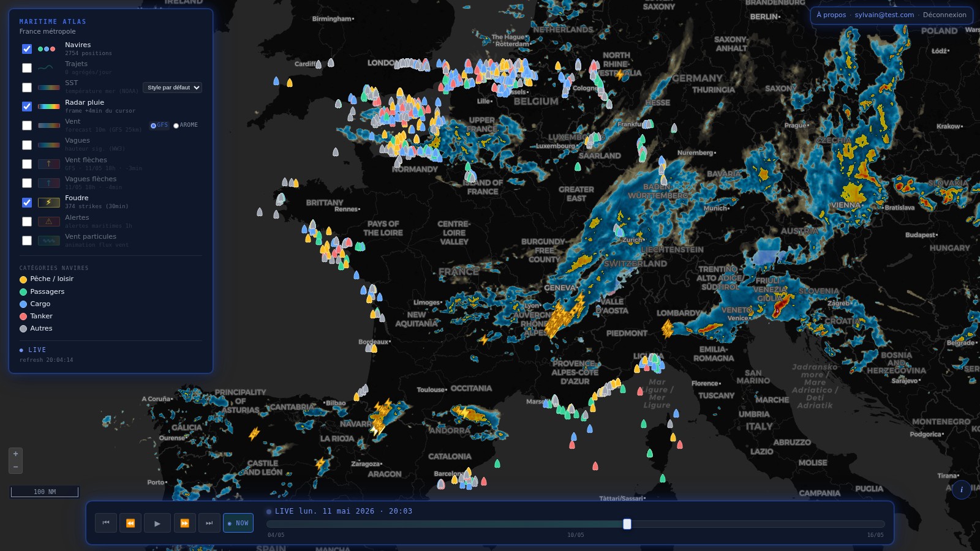
Task: Open the À propos link
Action: 831,15
